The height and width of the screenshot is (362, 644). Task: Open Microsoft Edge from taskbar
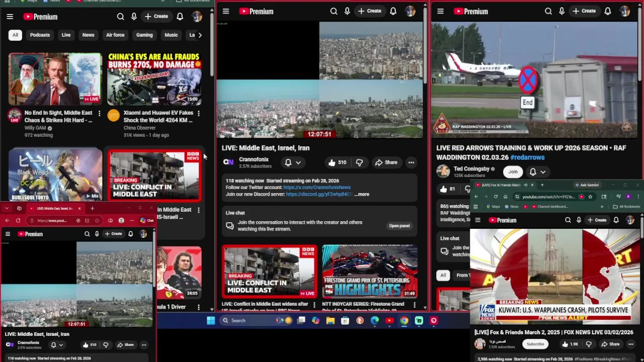(375, 320)
